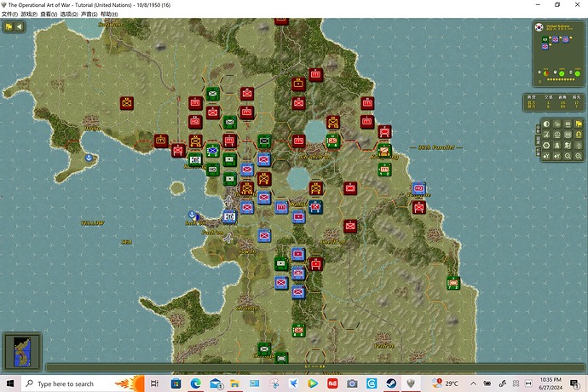Click the bottom status message bar
This screenshot has width=588, height=392.
pyautogui.click(x=314, y=367)
